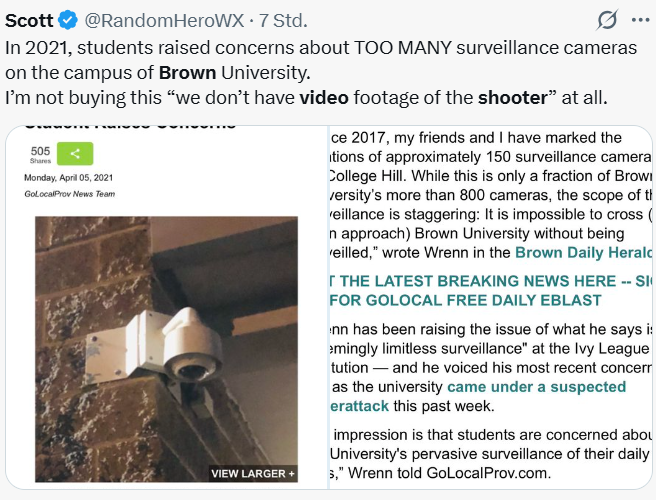Click the right article text screenshot
This screenshot has width=656, height=500.
pos(491,307)
